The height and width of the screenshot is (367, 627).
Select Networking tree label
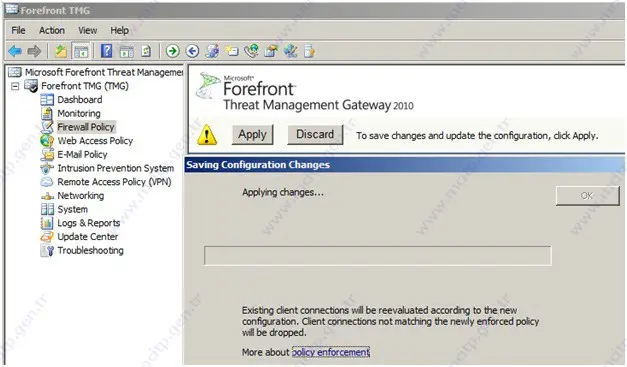point(80,196)
